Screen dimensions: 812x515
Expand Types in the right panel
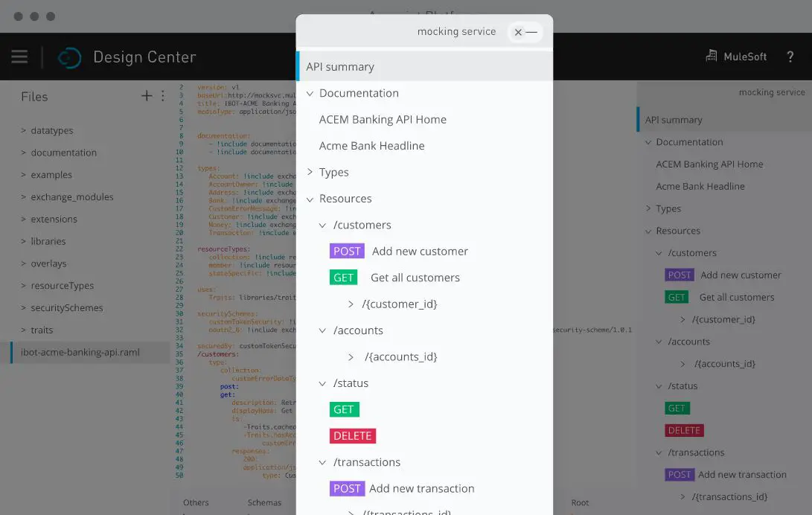tap(648, 208)
